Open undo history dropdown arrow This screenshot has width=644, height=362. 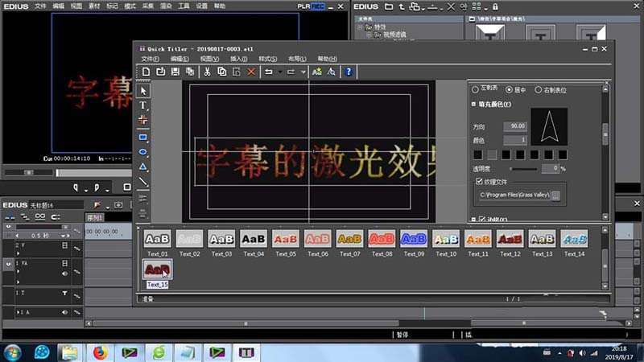[280, 72]
